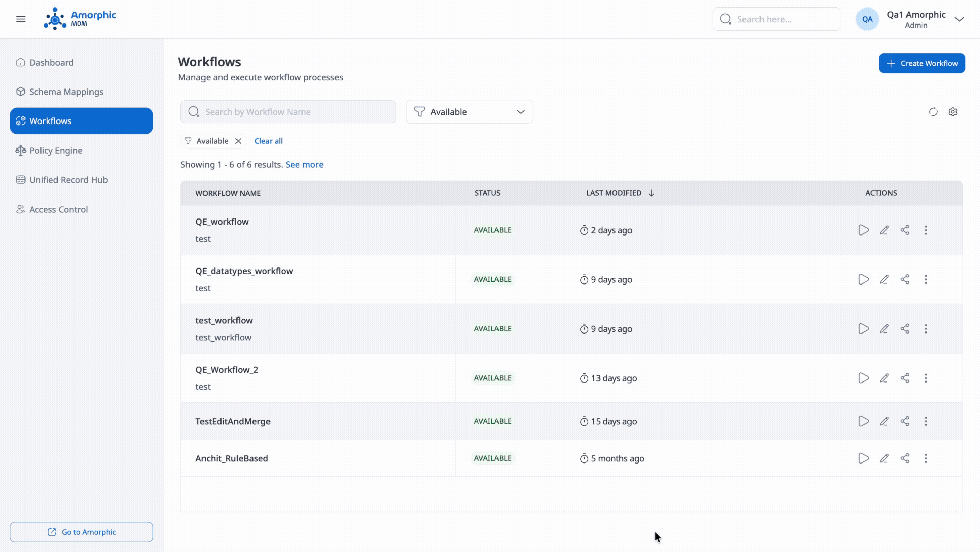
Task: Toggle the hamburger sidebar menu
Action: (21, 19)
